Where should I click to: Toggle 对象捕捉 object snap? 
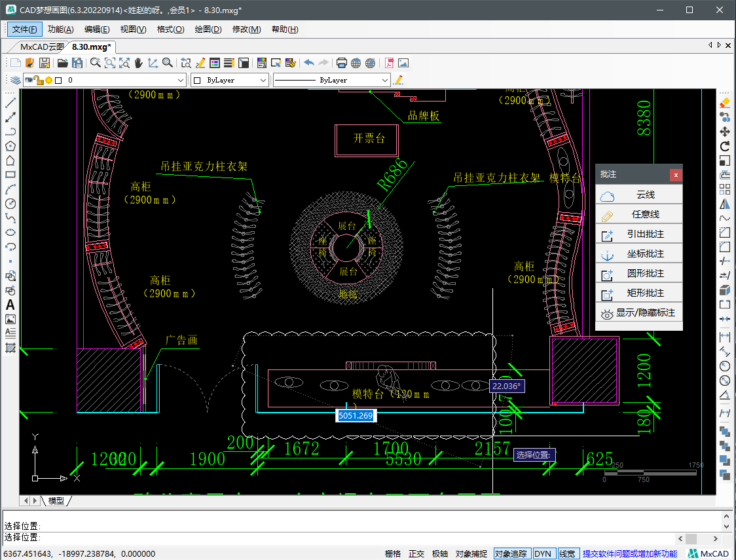pyautogui.click(x=471, y=554)
